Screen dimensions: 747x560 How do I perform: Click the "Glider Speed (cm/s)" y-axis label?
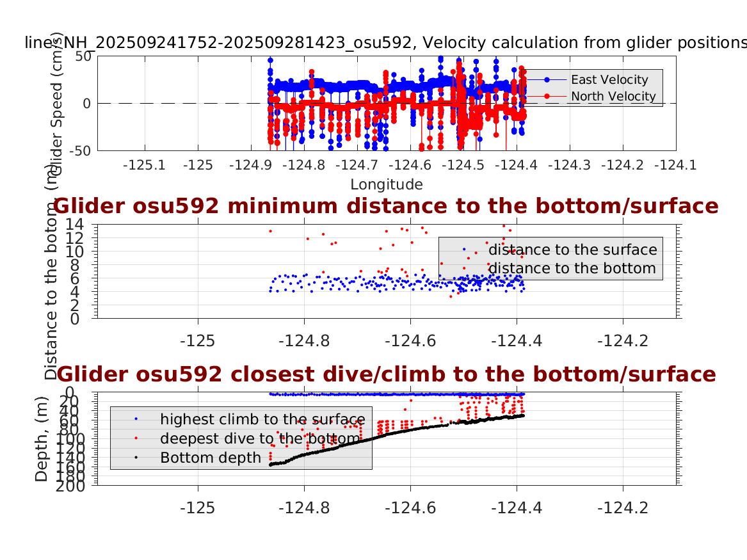coord(54,102)
